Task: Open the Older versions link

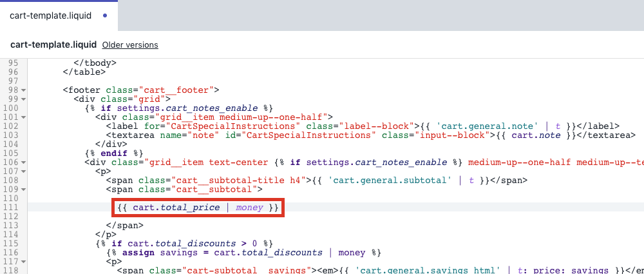Action: tap(130, 45)
